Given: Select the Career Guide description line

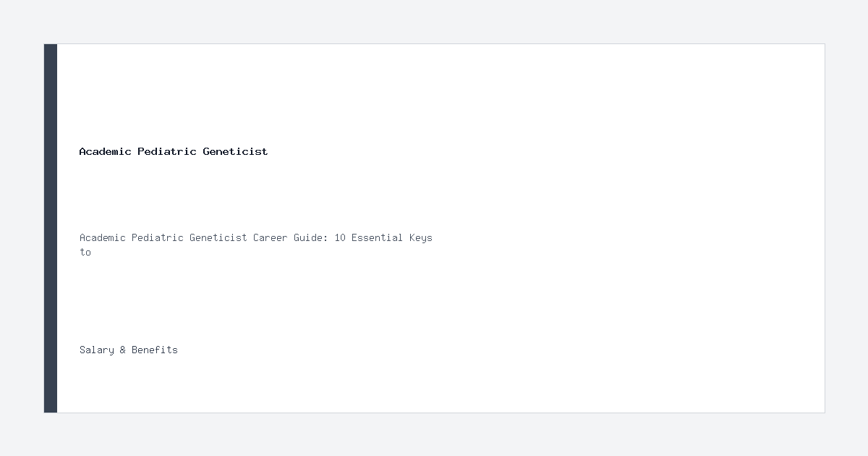Looking at the screenshot, I should pyautogui.click(x=256, y=245).
